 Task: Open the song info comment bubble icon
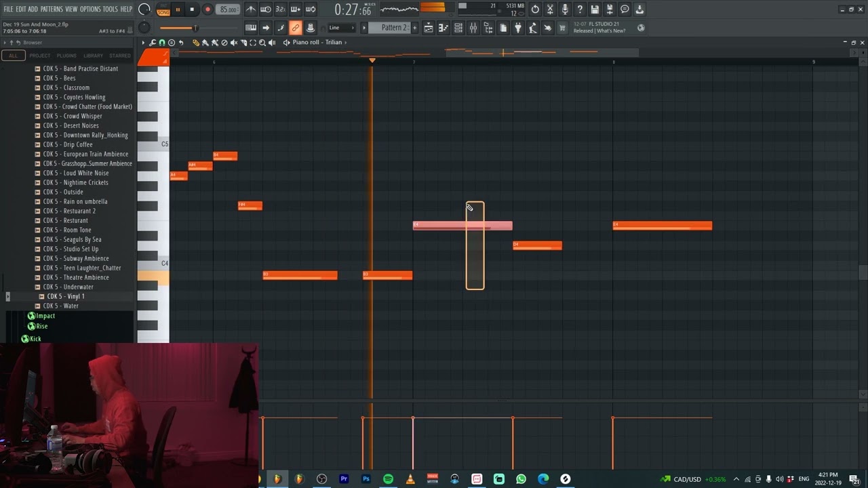(625, 9)
